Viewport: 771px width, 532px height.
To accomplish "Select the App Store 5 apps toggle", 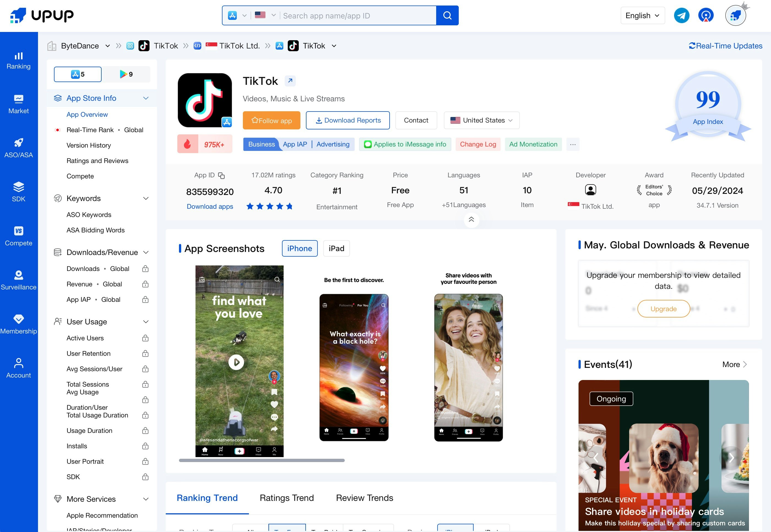I will 78,74.
